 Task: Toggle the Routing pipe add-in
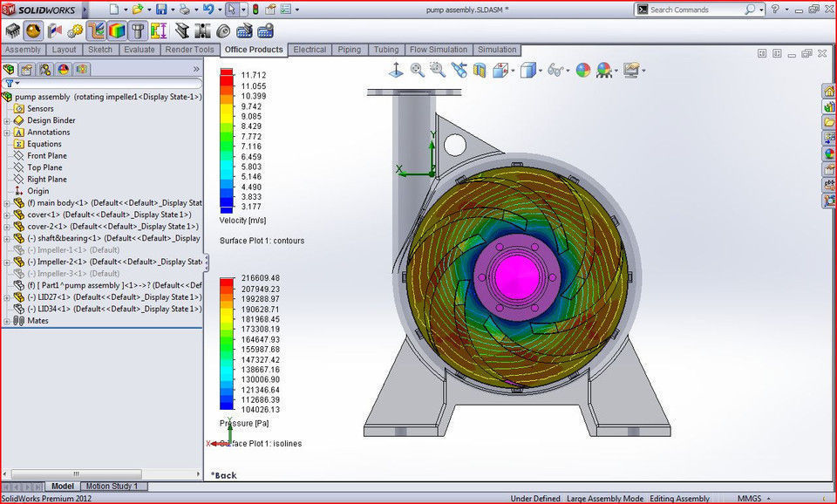96,31
